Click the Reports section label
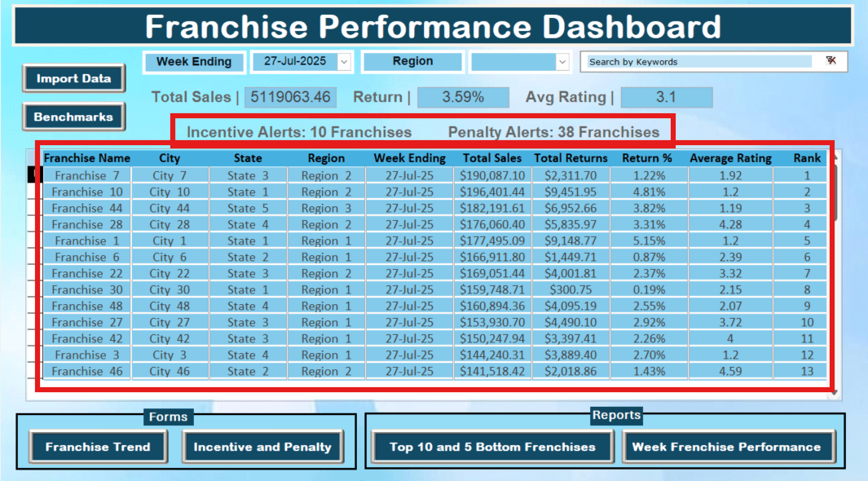 coord(617,416)
